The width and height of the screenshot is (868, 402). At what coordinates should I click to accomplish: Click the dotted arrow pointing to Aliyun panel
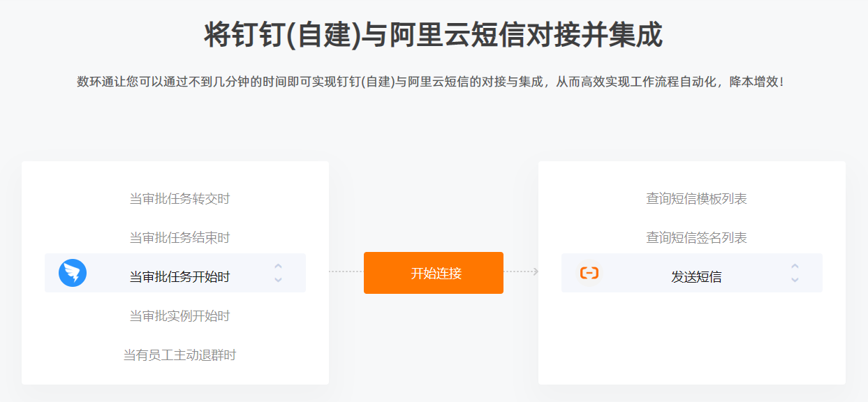coord(521,271)
